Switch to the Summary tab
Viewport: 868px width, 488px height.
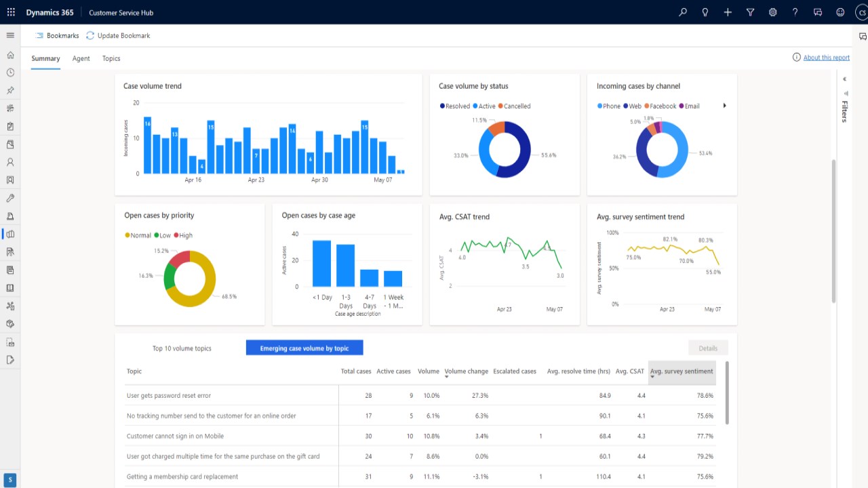tap(45, 59)
